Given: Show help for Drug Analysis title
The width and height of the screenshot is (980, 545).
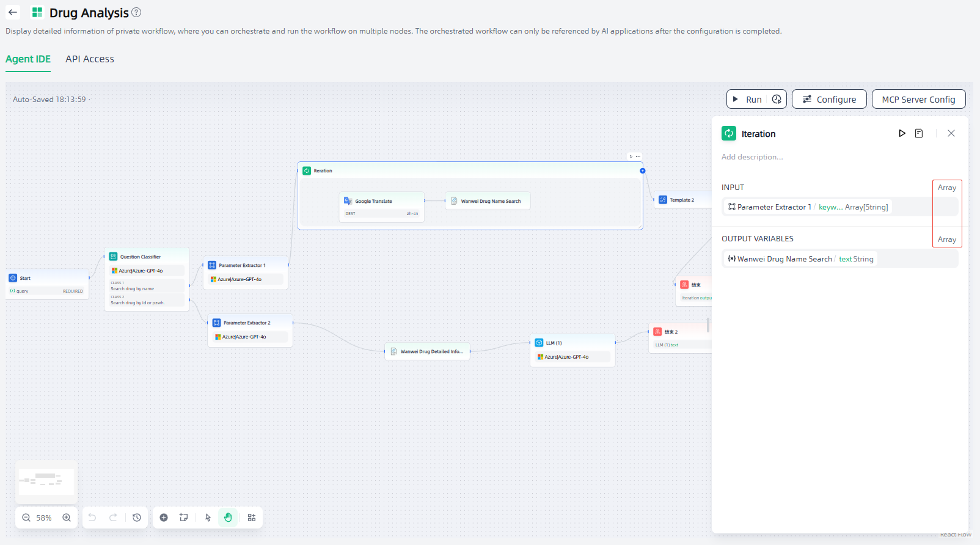Looking at the screenshot, I should [x=136, y=12].
